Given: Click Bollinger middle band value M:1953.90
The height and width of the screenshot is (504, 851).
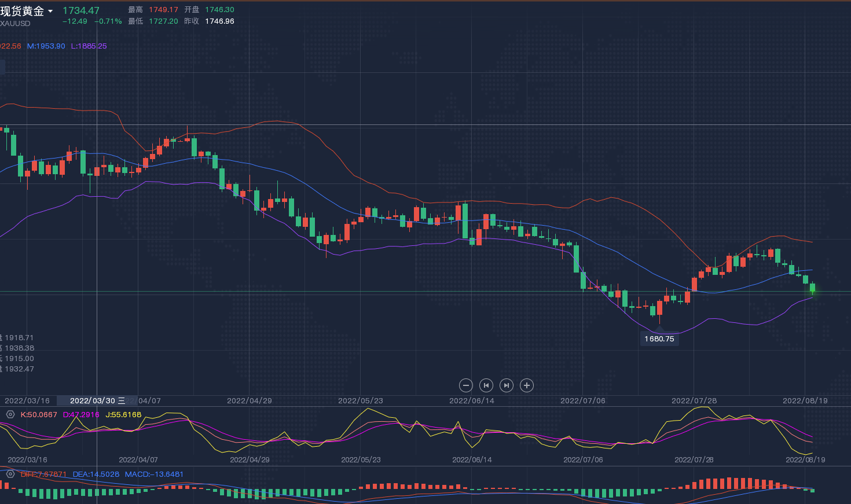Looking at the screenshot, I should point(46,46).
